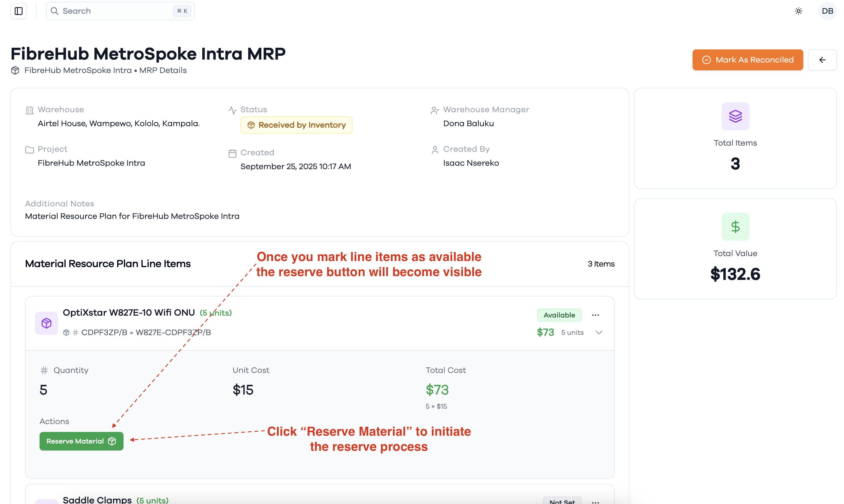Click the Available status badge on OptiXstar
This screenshot has width=844, height=504.
(559, 315)
